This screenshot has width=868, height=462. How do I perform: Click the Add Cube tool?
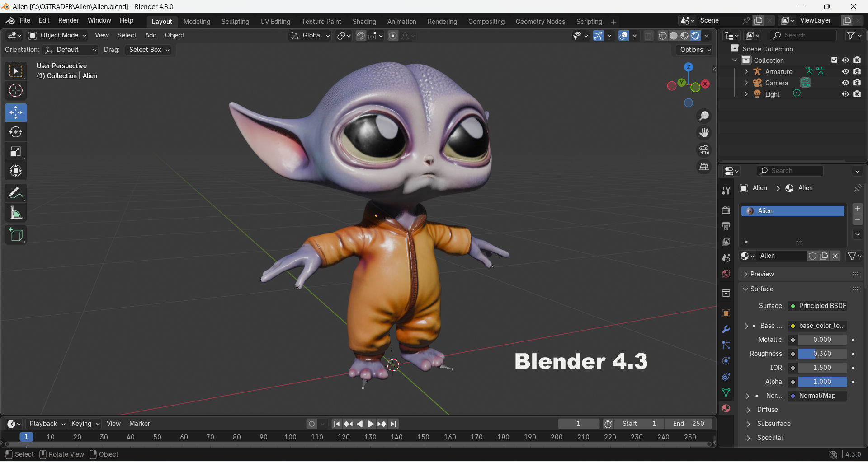[x=16, y=235]
